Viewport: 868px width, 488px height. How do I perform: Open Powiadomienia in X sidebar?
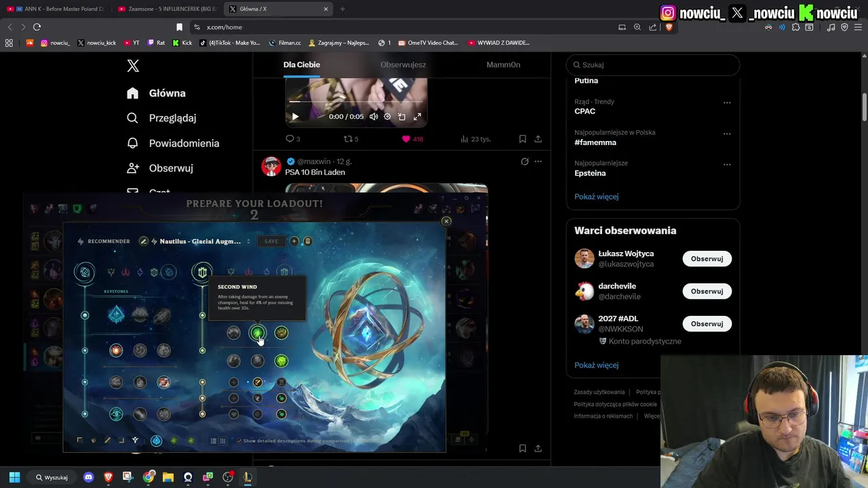pyautogui.click(x=174, y=143)
